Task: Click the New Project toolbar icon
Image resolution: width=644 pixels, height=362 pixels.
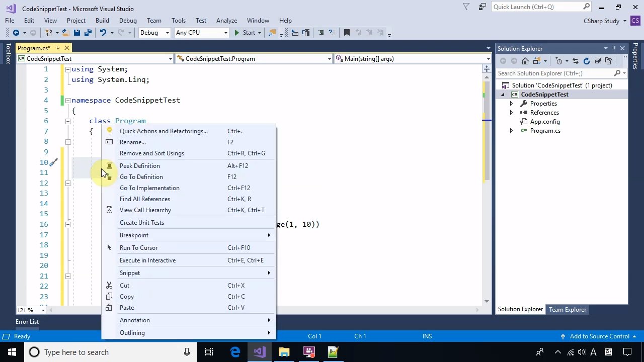Action: (49, 33)
